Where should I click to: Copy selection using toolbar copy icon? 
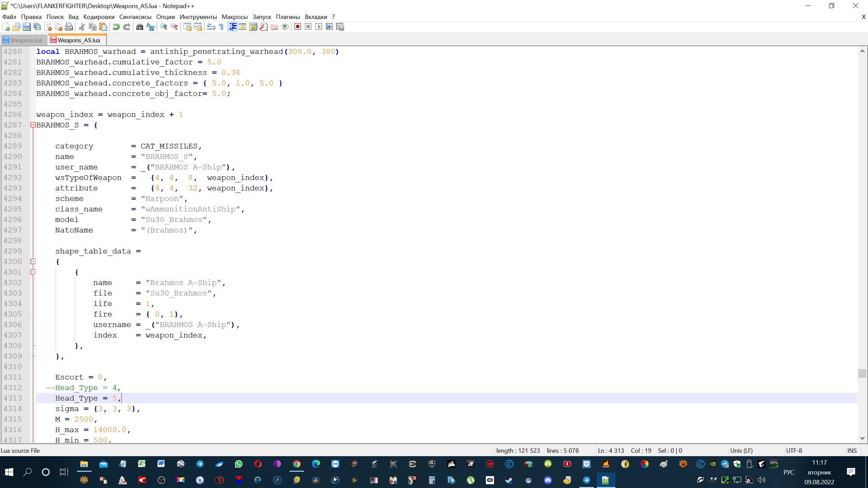[92, 27]
